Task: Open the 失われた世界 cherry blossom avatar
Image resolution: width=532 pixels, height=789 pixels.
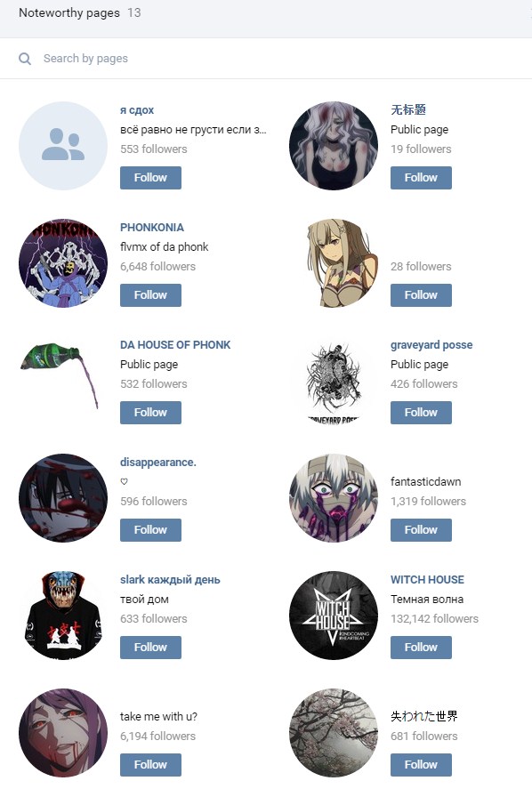Action: click(x=334, y=733)
